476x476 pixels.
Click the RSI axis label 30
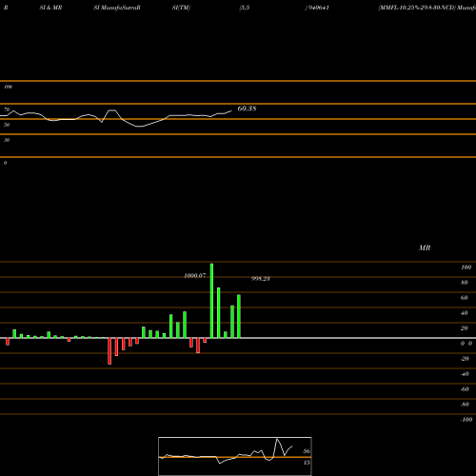click(x=7, y=140)
